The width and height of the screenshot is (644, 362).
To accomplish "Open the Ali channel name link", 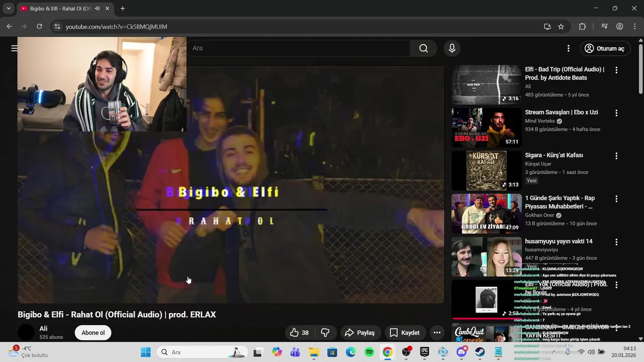I will click(43, 328).
